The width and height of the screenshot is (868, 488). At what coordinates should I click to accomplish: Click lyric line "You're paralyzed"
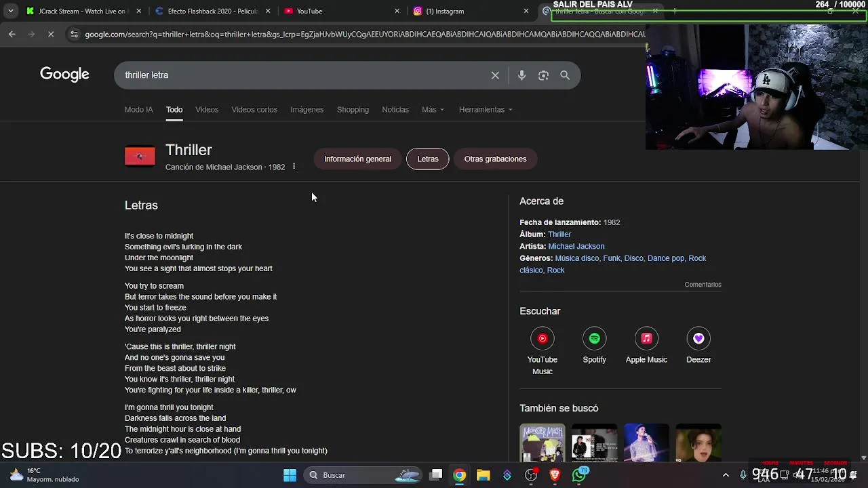point(153,329)
